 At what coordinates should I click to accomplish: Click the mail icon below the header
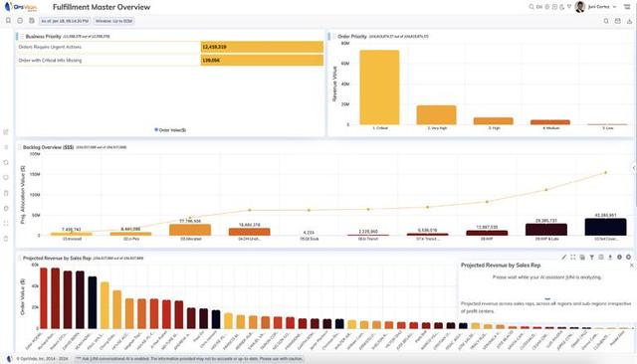point(617,21)
